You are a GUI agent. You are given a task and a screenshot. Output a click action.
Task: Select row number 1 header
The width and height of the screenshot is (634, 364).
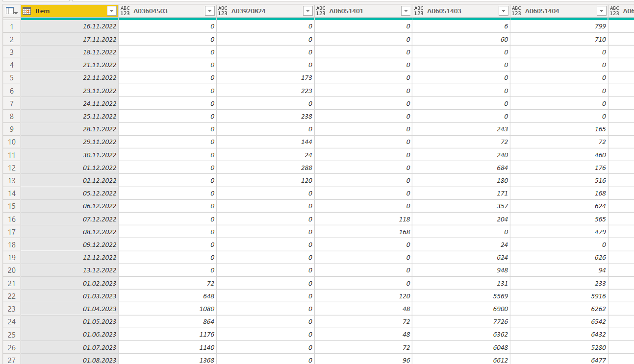[x=12, y=26]
